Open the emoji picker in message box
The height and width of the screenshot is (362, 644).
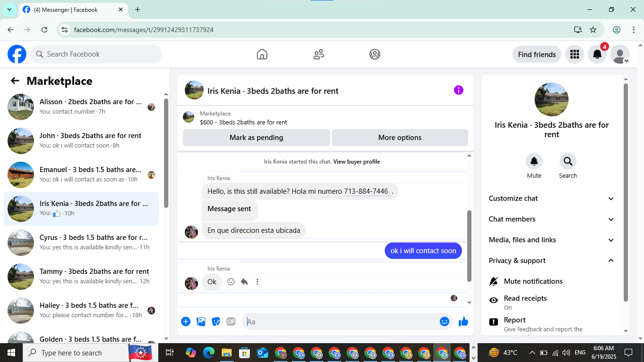coord(445,321)
